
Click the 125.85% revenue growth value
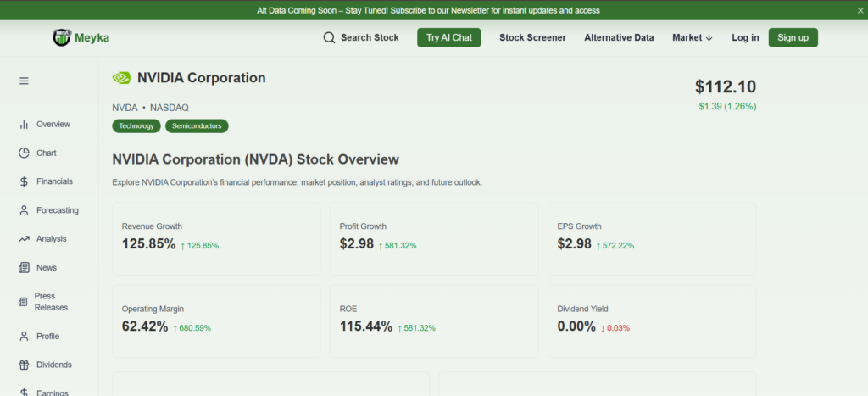coord(148,244)
